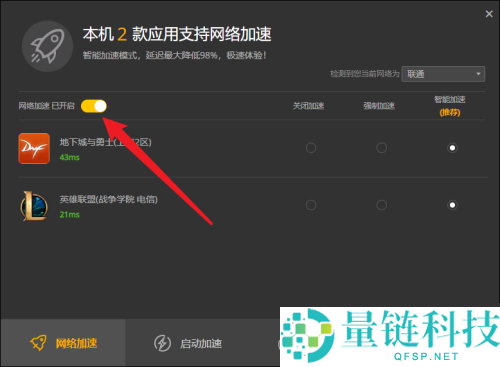The width and height of the screenshot is (500, 367).
Task: Select 智能加速 radio for 地下城与勇士
Action: click(452, 148)
